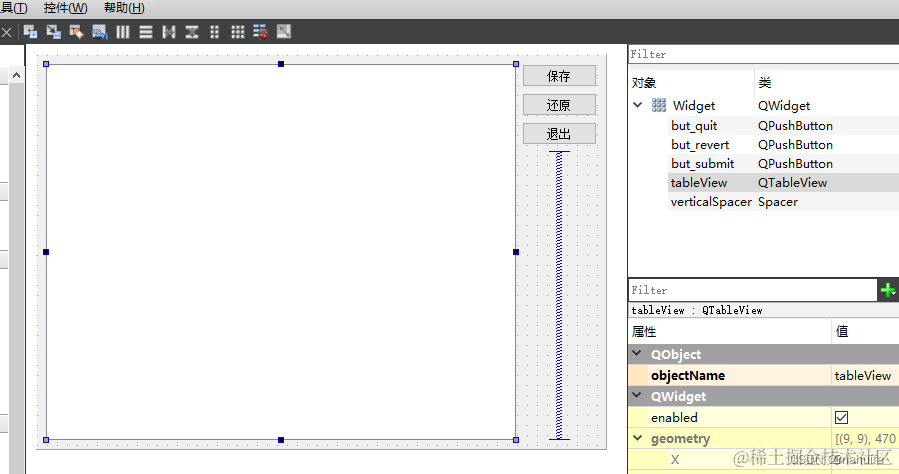This screenshot has height=474, width=899.
Task: Click the green plus add-property button
Action: (888, 290)
